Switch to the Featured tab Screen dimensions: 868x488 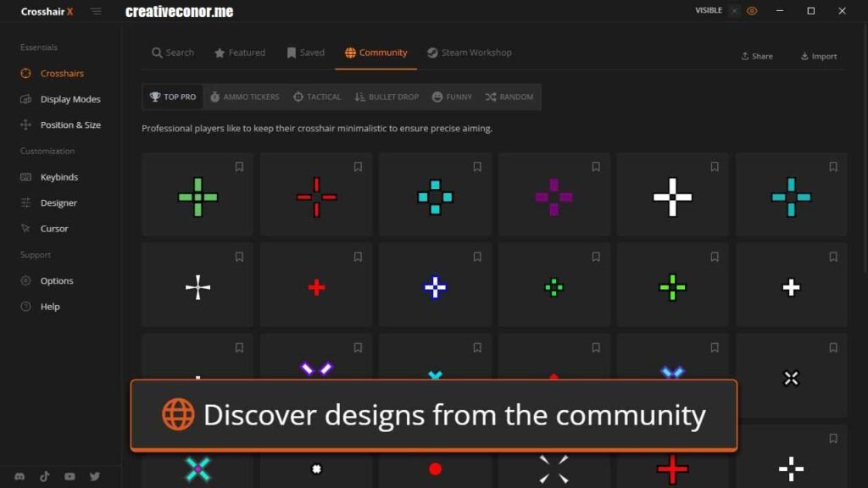pos(240,53)
